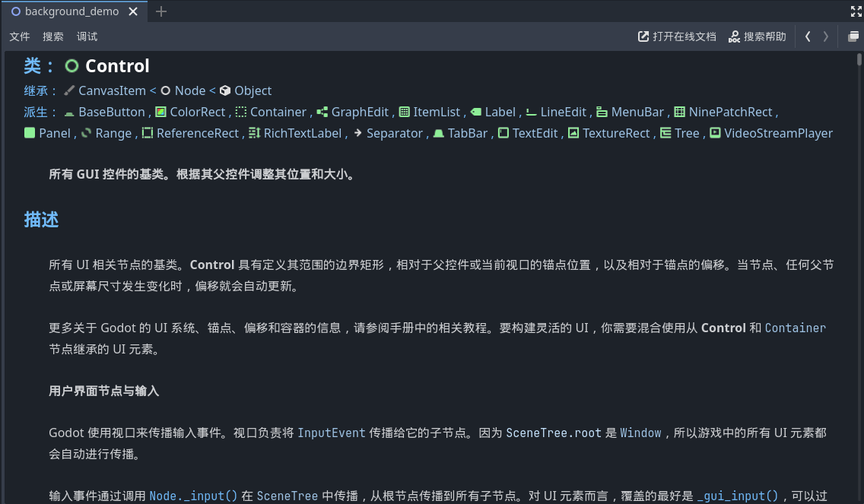The height and width of the screenshot is (504, 864).
Task: Click the ColorRect icon
Action: click(160, 112)
